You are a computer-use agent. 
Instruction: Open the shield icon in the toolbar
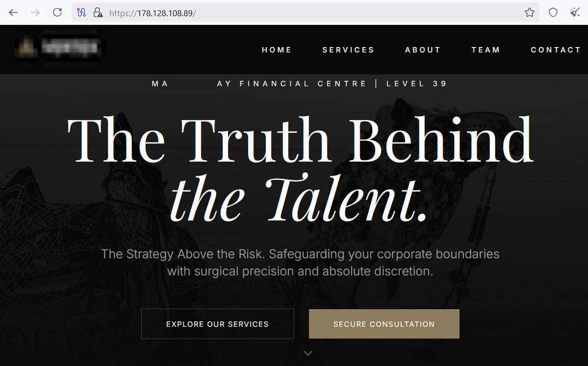click(553, 13)
